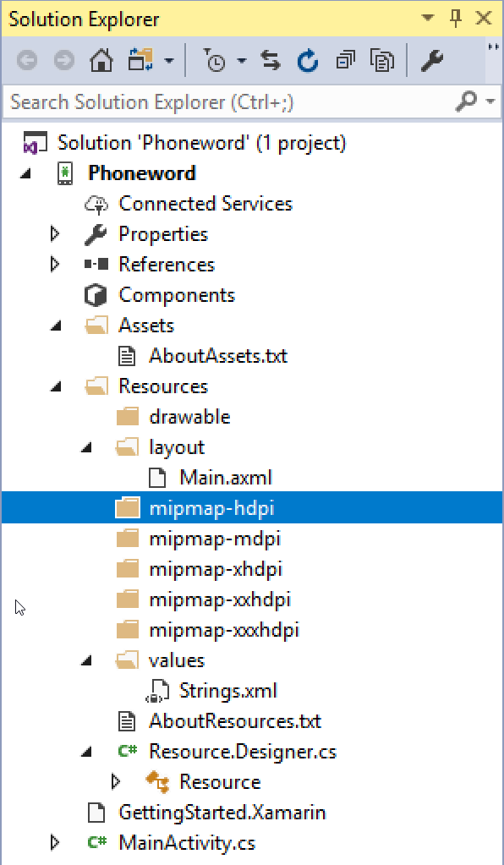This screenshot has width=504, height=865.
Task: Open the search options dropdown arrow
Action: pos(490,101)
